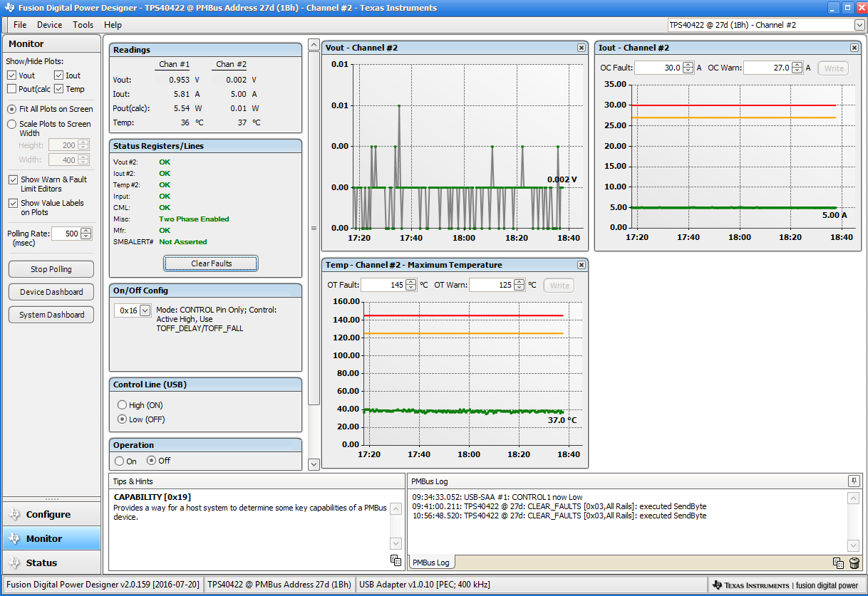Click Write button in the Iout panel

pyautogui.click(x=834, y=68)
